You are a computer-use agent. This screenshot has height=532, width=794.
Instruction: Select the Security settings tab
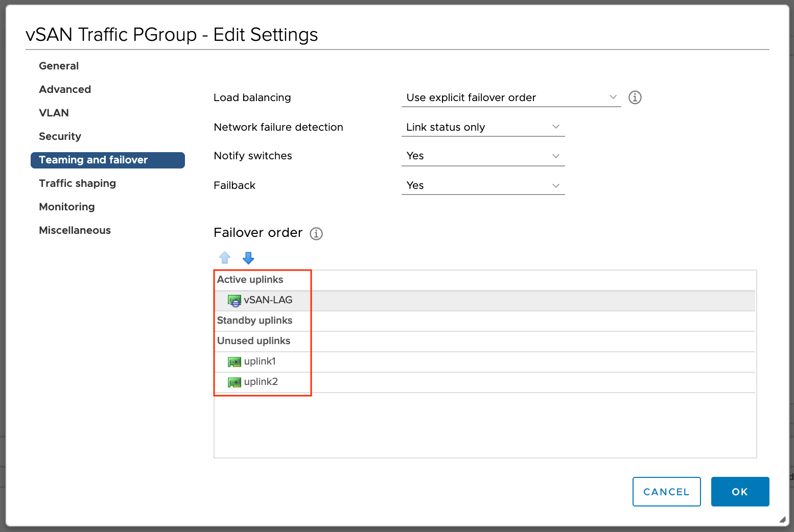(x=60, y=136)
